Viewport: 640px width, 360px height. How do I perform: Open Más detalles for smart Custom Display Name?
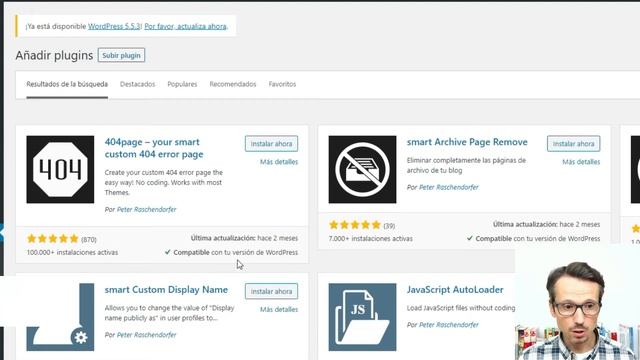click(279, 309)
